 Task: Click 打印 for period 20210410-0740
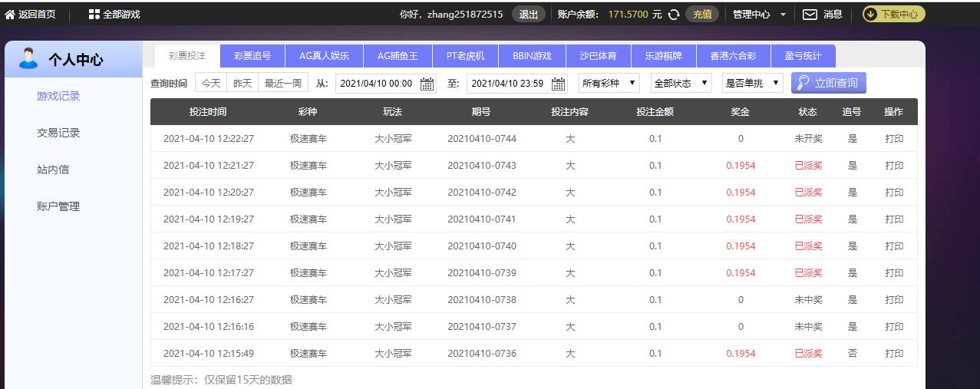[x=894, y=246]
